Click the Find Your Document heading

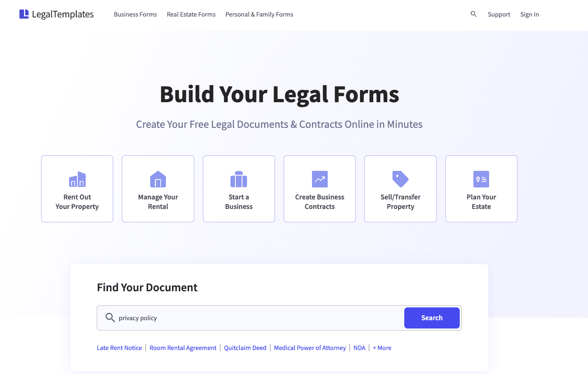(x=147, y=288)
